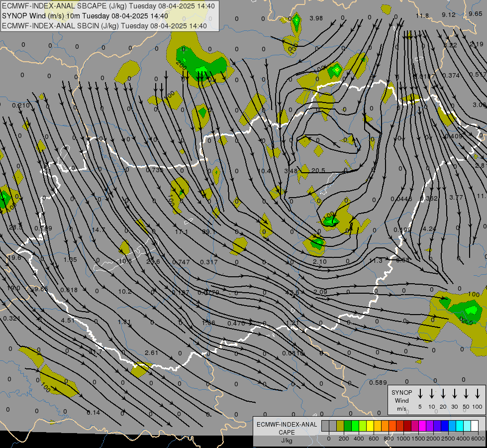Click the 19.6 value on the map
Screen dimensions: 487x448
[14, 257]
